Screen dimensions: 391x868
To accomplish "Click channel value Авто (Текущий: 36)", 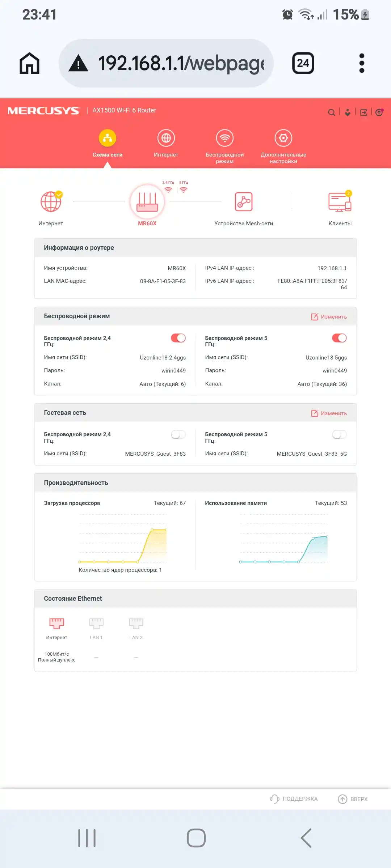I will point(322,384).
